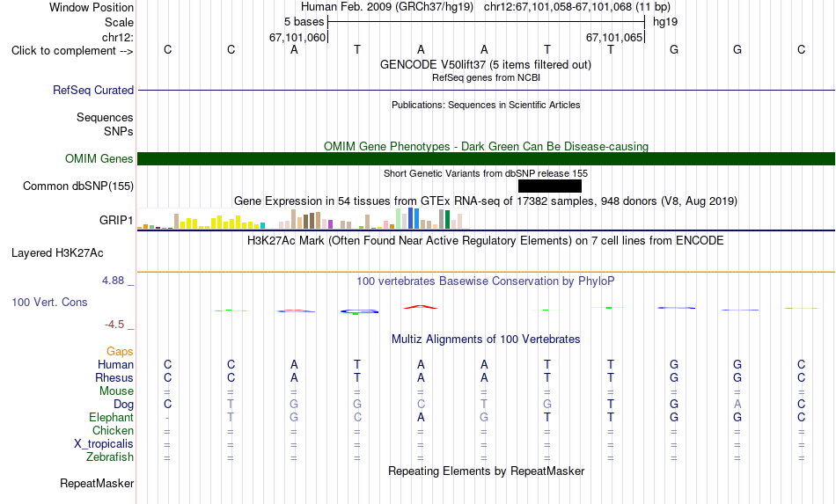Click the OMIM Gene Phenotypes title text
836x504 pixels.
pyautogui.click(x=487, y=146)
